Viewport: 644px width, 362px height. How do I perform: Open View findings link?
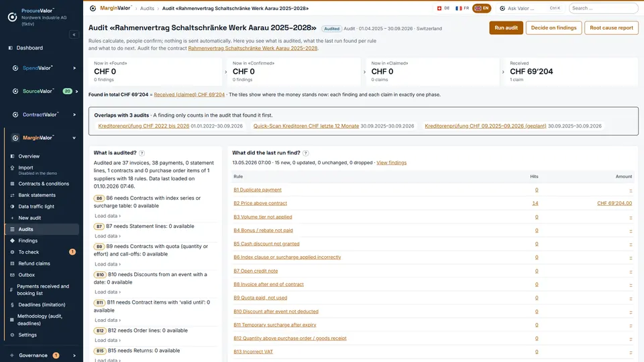tap(391, 163)
